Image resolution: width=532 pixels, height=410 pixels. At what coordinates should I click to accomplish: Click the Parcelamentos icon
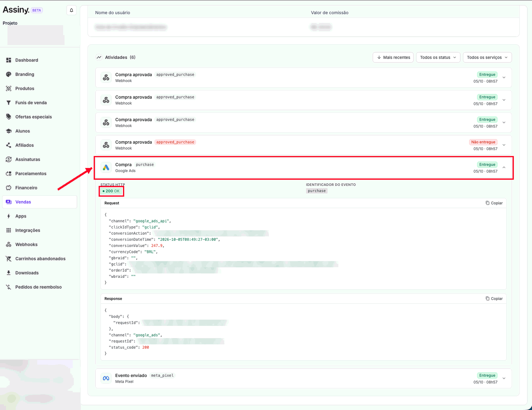click(x=9, y=174)
